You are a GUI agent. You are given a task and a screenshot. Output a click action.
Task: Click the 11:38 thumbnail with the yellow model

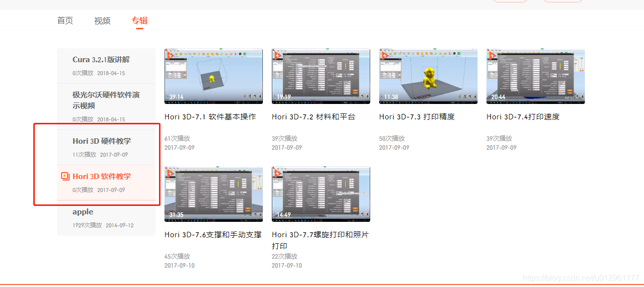tap(428, 76)
